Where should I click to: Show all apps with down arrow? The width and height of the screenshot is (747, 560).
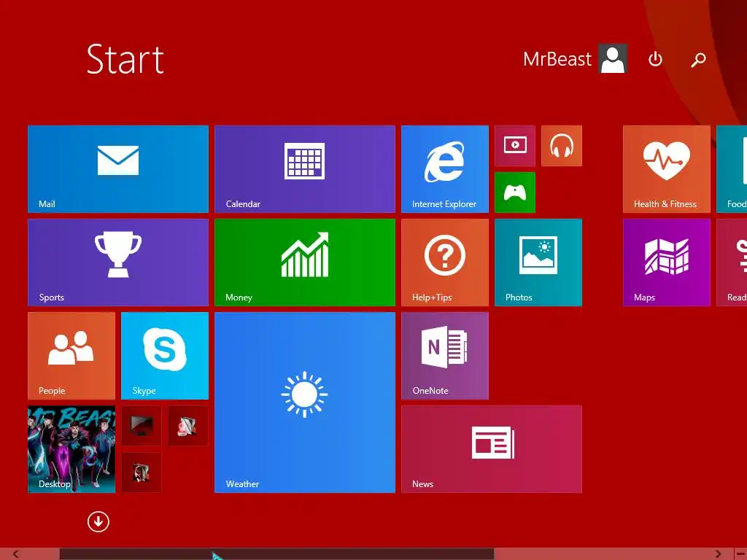[x=98, y=522]
